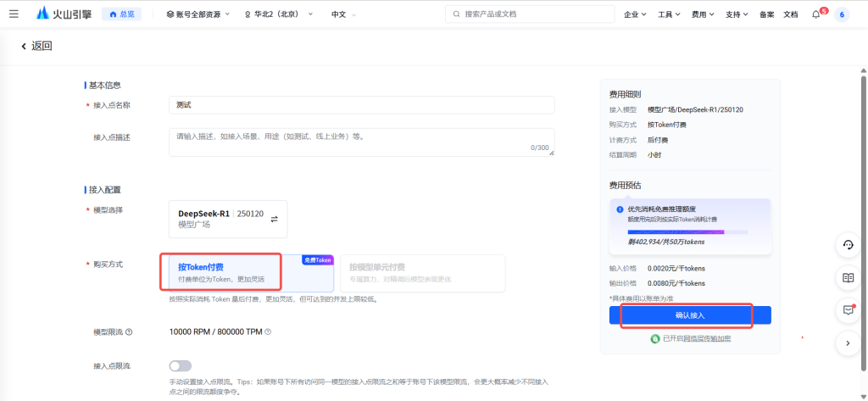Expand the 账号全部资源 dropdown
Viewport: 868px width, 401px height.
point(198,14)
